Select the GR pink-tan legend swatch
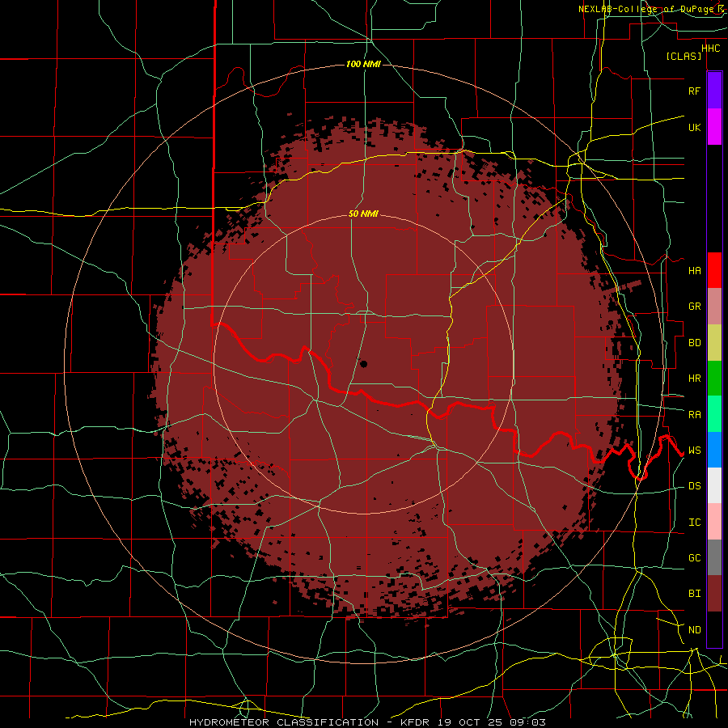The image size is (728, 728). pyautogui.click(x=714, y=307)
